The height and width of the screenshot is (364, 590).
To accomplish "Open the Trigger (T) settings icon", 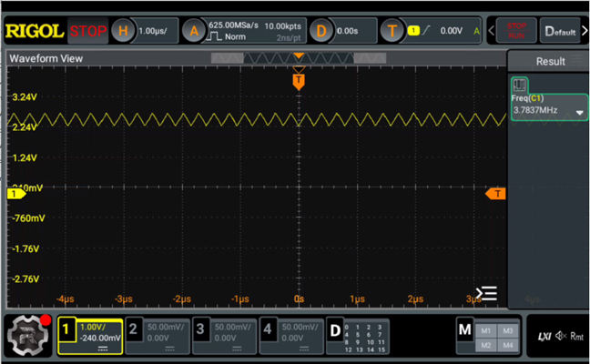I will point(392,31).
